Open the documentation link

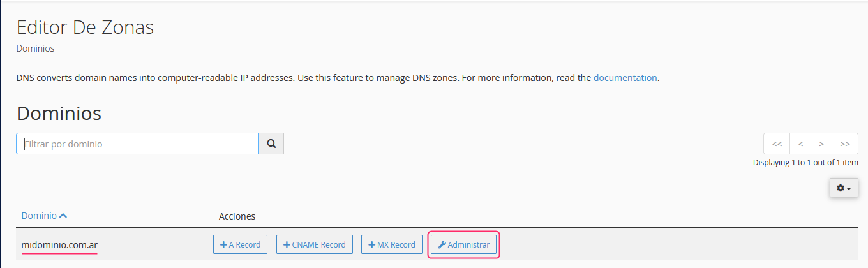(625, 78)
